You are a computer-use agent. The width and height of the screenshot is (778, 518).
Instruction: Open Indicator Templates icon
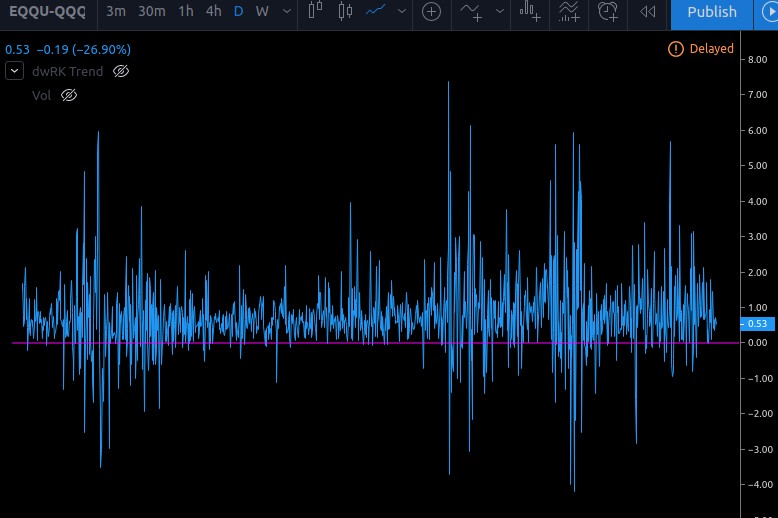point(569,12)
